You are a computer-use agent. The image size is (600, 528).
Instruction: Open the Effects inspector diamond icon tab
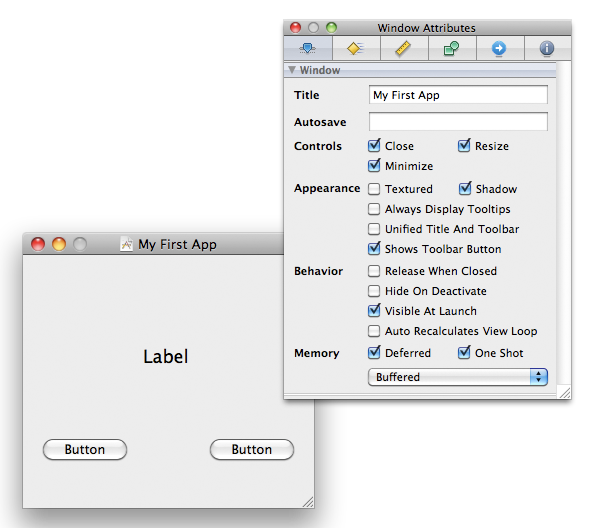tap(355, 48)
